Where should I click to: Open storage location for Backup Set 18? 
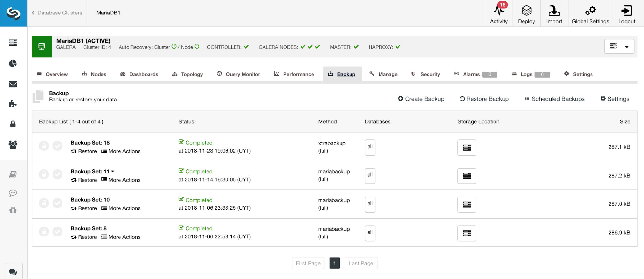[x=467, y=148]
